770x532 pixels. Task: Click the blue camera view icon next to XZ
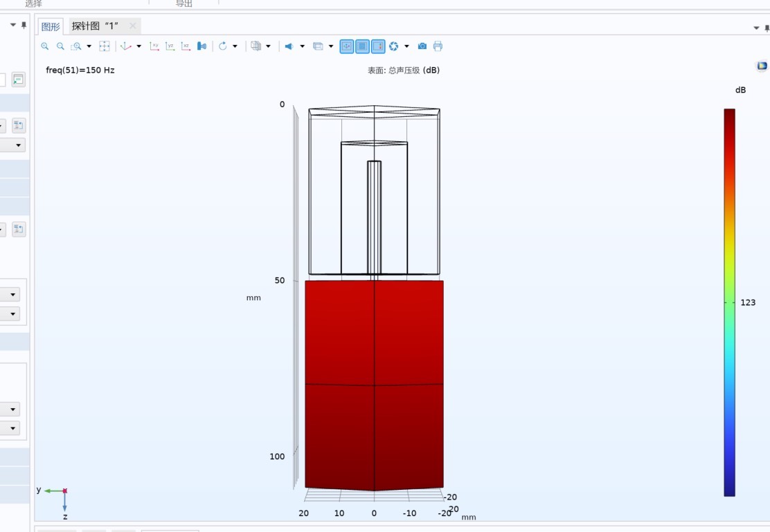coord(202,46)
